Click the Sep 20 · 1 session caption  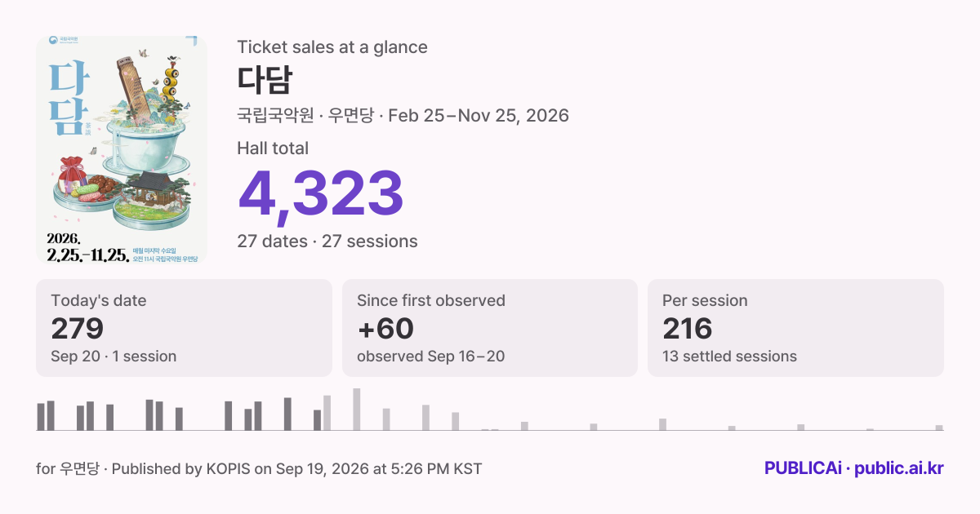114,357
